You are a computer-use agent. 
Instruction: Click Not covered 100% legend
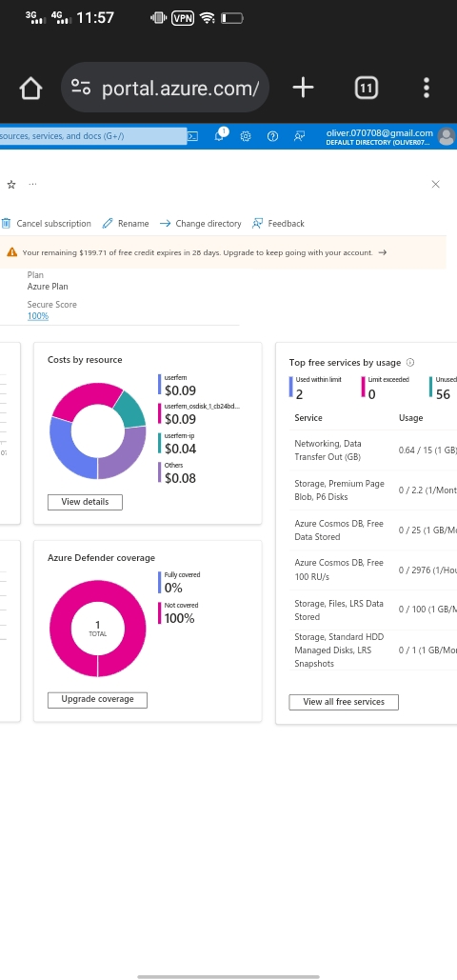179,613
